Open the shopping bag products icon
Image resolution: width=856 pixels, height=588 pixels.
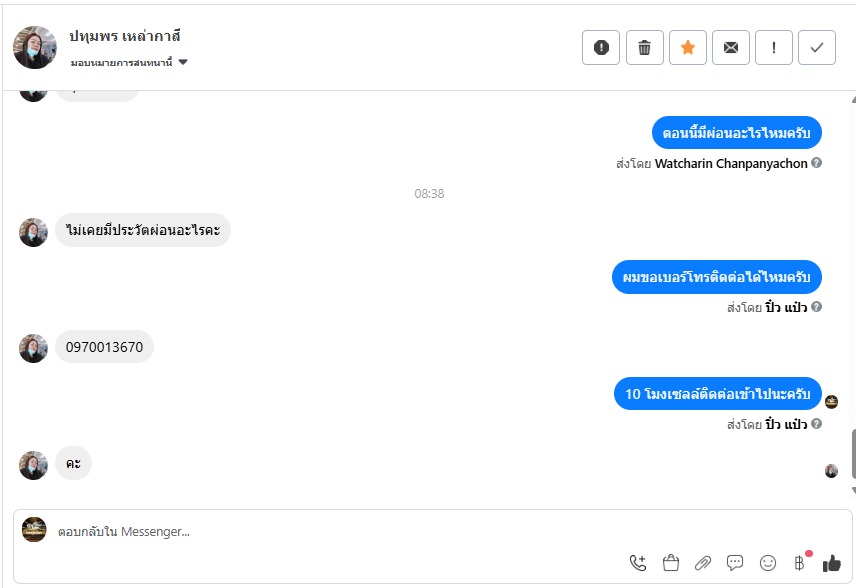click(670, 563)
